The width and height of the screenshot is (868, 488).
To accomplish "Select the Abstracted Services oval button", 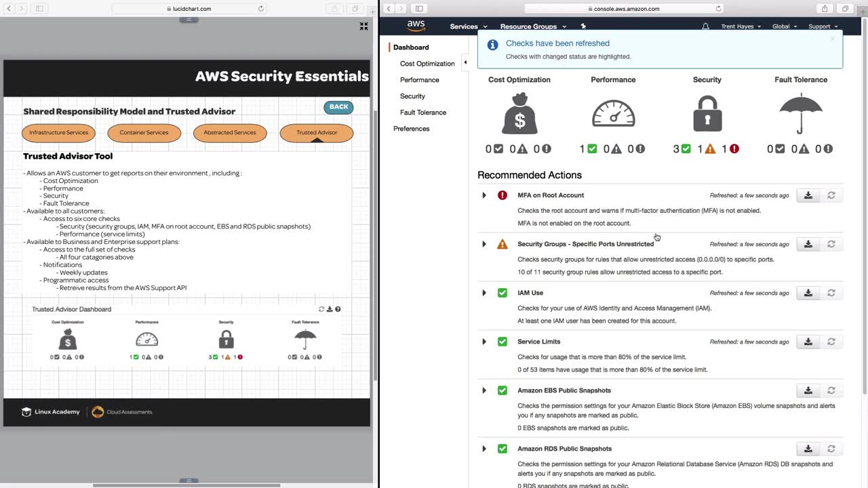I will (230, 133).
